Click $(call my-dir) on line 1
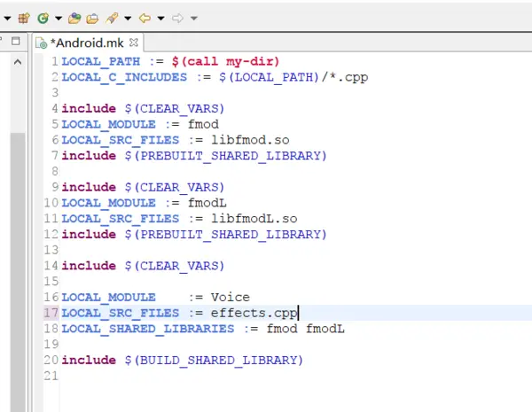 [225, 62]
